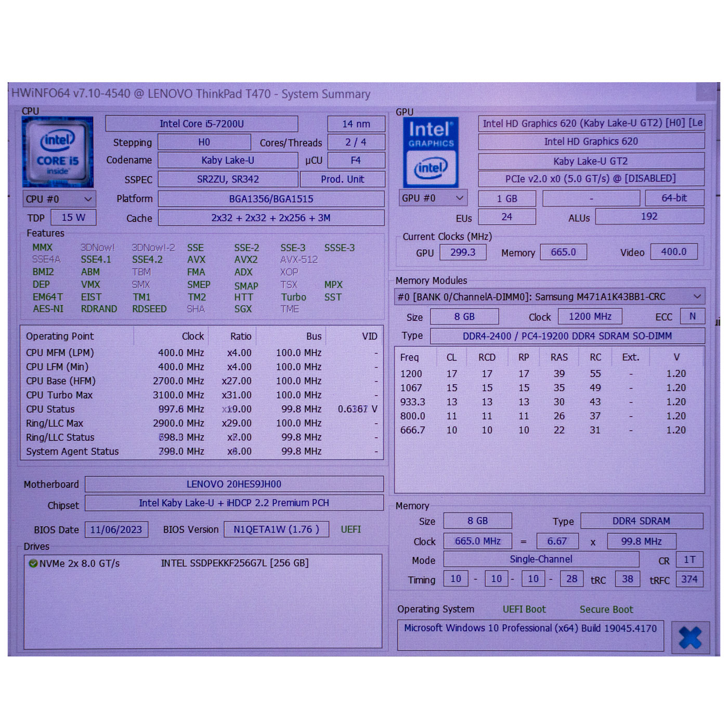The width and height of the screenshot is (728, 728).
Task: Click the AVX2 feature label
Action: [x=245, y=259]
